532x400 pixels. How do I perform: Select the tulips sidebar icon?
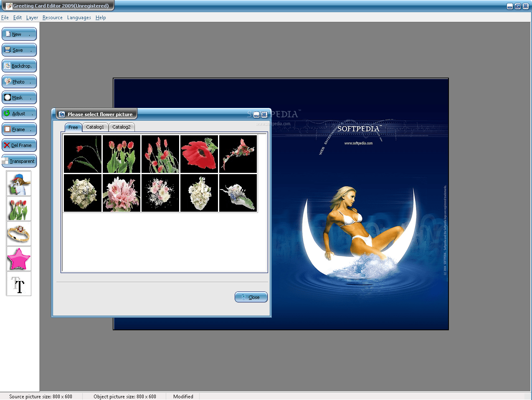(18, 208)
